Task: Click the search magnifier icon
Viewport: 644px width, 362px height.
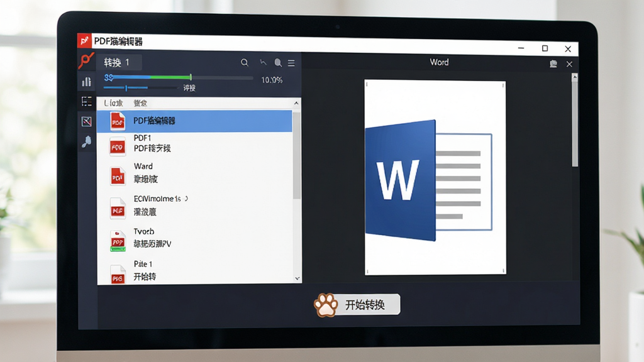Action: point(245,62)
